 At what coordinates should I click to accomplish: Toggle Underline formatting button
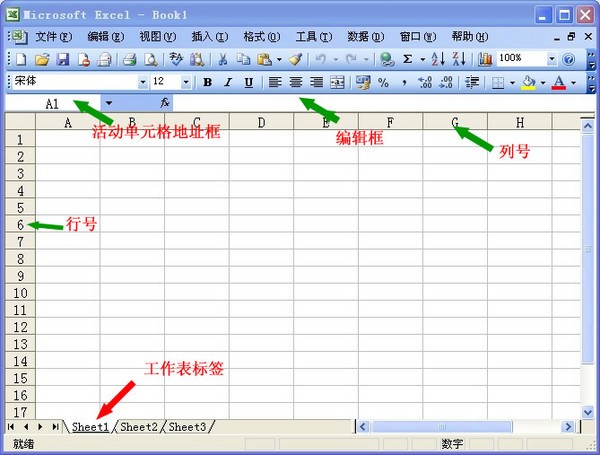click(x=249, y=82)
